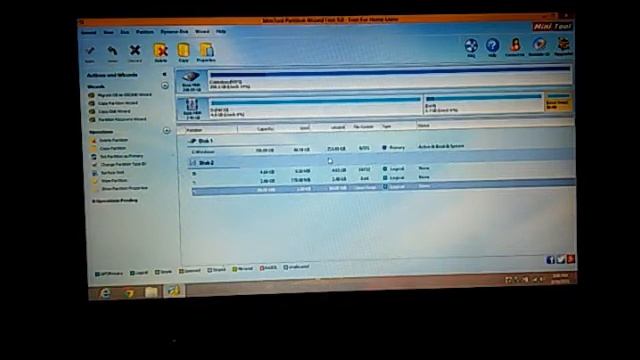Image resolution: width=640 pixels, height=360 pixels.
Task: Collapse the Wizards section chevron
Action: coord(165,86)
